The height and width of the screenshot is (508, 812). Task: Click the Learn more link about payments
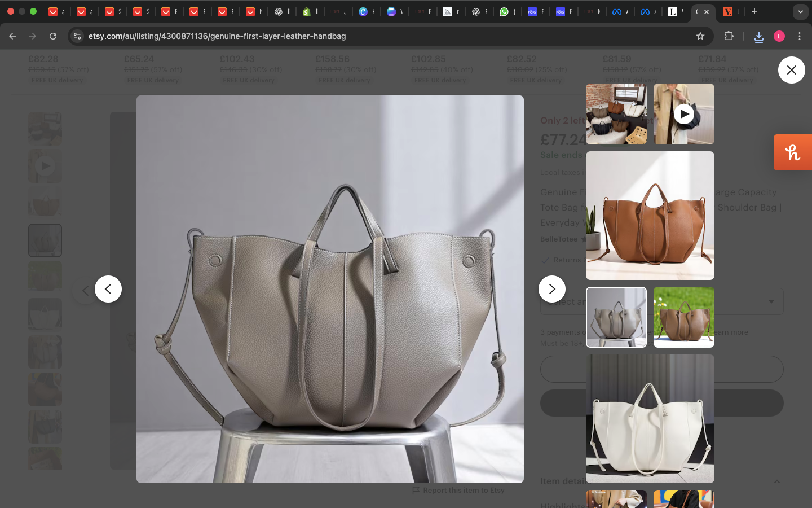[x=731, y=332]
